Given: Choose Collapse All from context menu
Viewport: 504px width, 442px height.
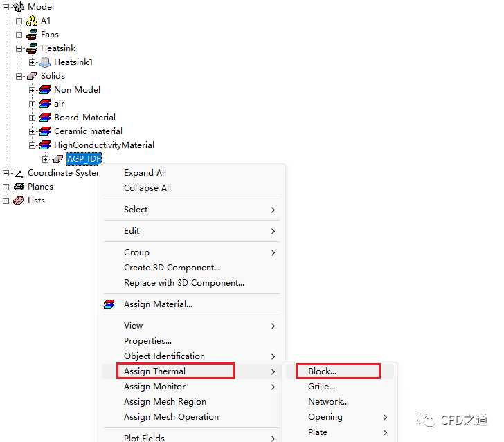Looking at the screenshot, I should [192, 188].
